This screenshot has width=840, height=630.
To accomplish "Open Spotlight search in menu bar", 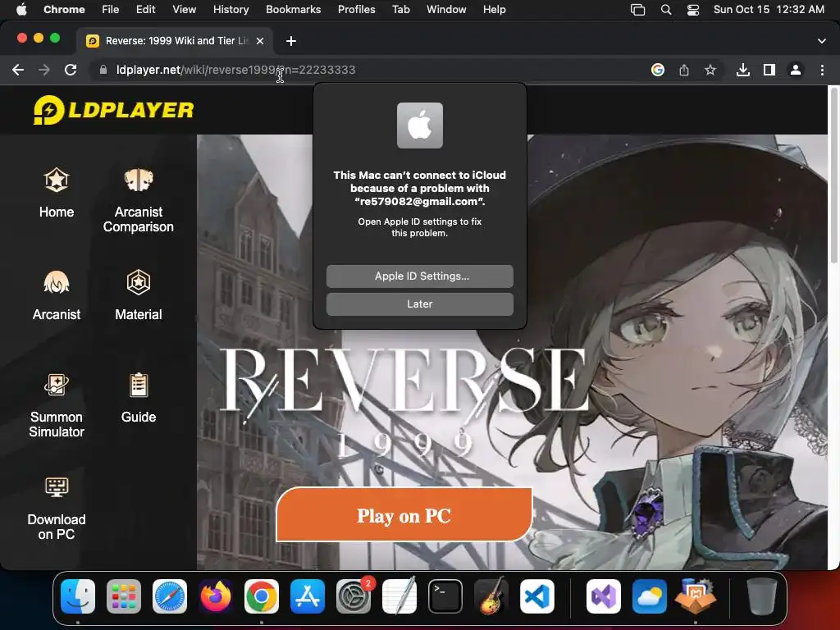I will click(x=666, y=10).
